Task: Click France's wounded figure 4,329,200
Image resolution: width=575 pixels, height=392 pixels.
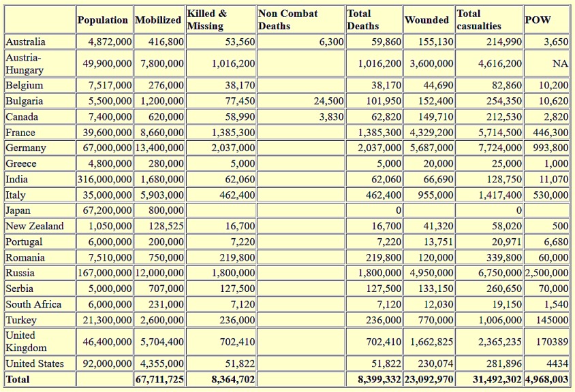Action: pos(429,132)
